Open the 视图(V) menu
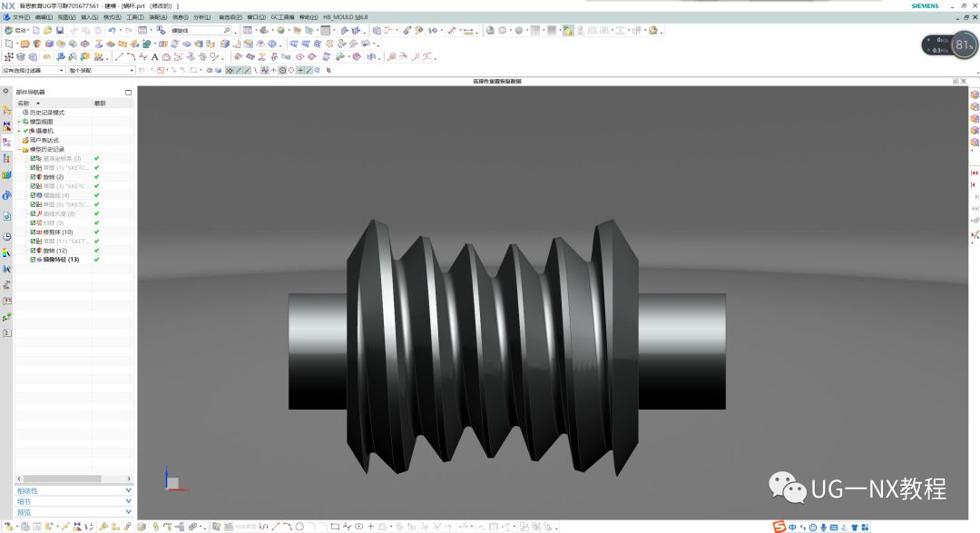Viewport: 980px width, 533px height. coord(66,17)
